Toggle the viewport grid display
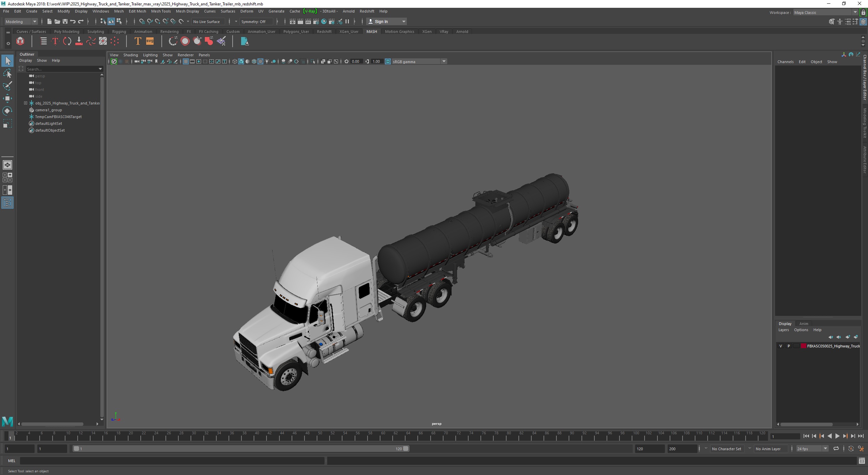Screen dimensions: 868x475 (185, 61)
